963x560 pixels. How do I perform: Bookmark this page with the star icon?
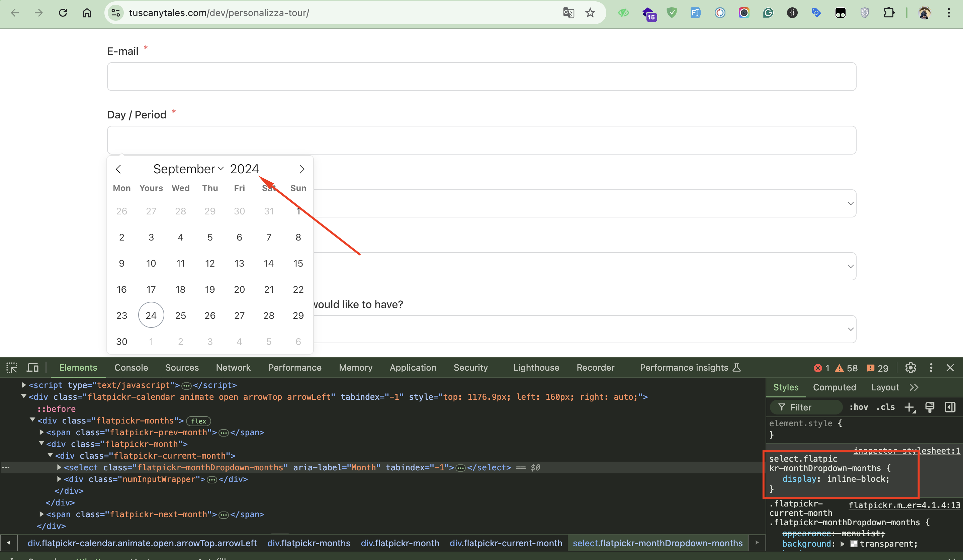point(590,13)
